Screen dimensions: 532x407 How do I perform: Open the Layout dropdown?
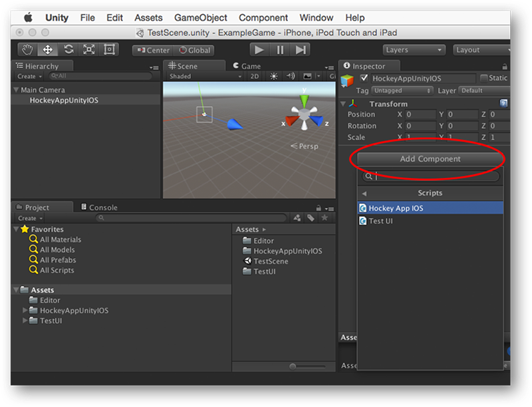tap(481, 50)
